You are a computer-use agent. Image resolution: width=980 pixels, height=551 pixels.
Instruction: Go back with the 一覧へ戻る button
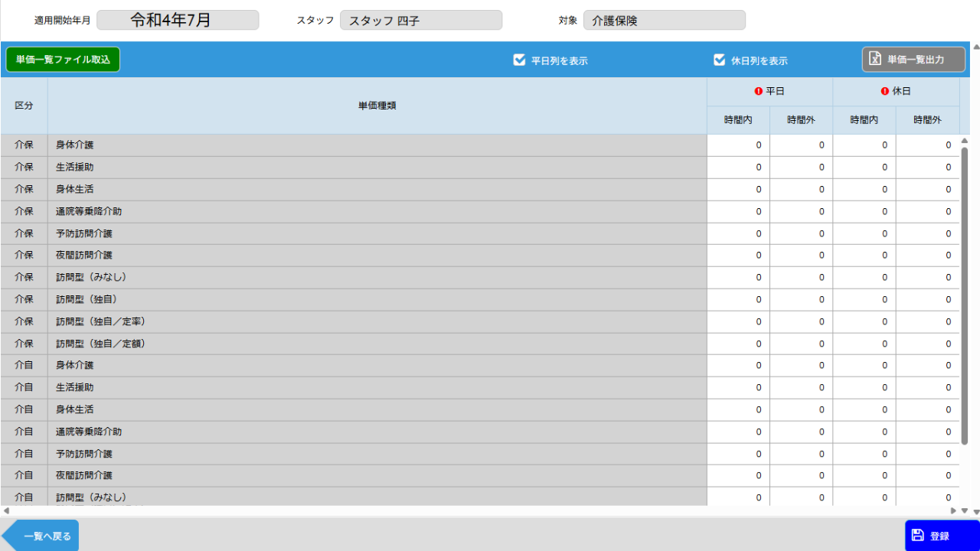[40, 536]
